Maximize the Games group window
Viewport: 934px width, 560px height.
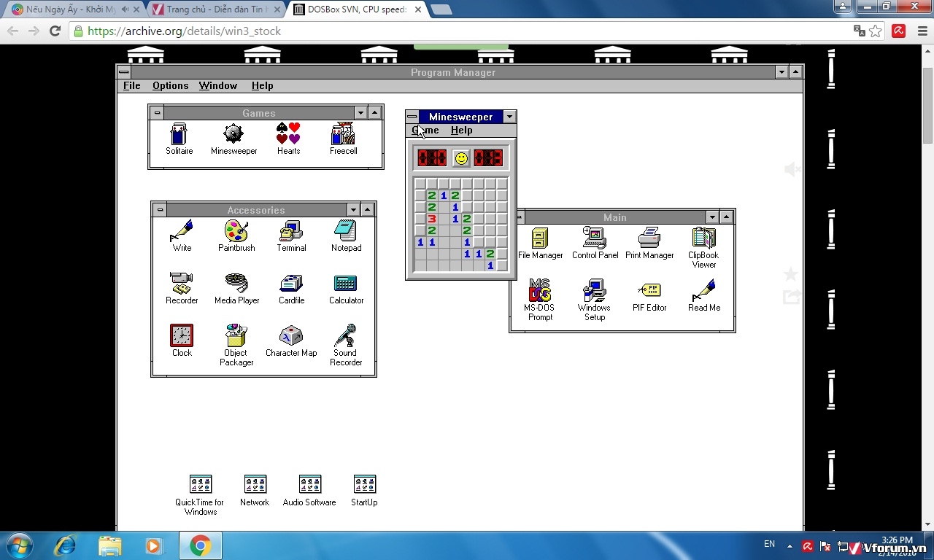click(x=374, y=113)
